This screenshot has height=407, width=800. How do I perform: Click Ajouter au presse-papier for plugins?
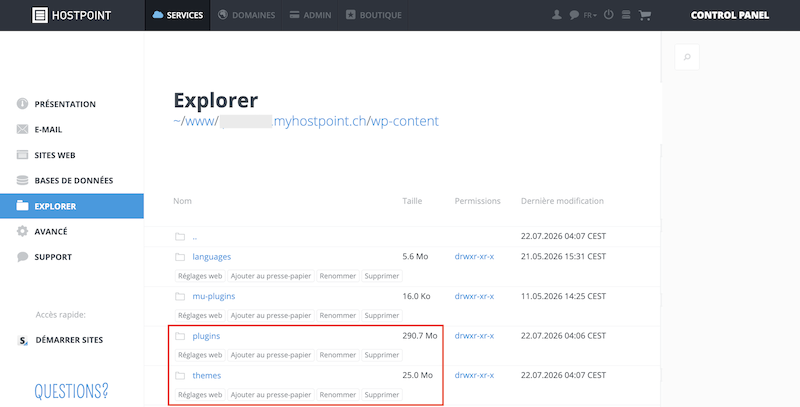click(x=270, y=355)
